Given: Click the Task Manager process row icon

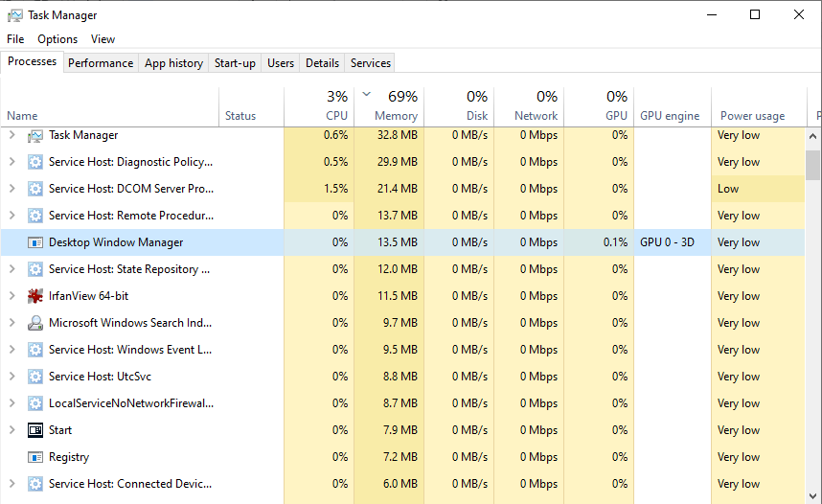Looking at the screenshot, I should [35, 136].
